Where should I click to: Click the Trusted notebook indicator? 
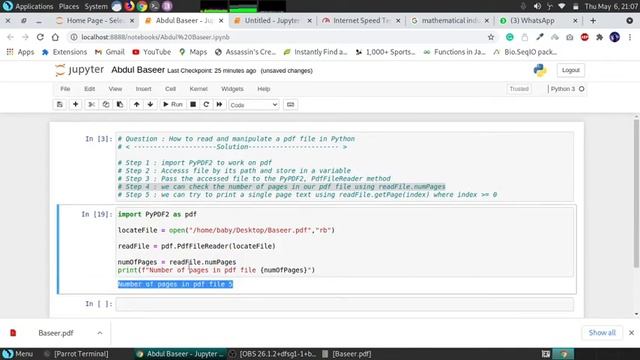pyautogui.click(x=519, y=89)
